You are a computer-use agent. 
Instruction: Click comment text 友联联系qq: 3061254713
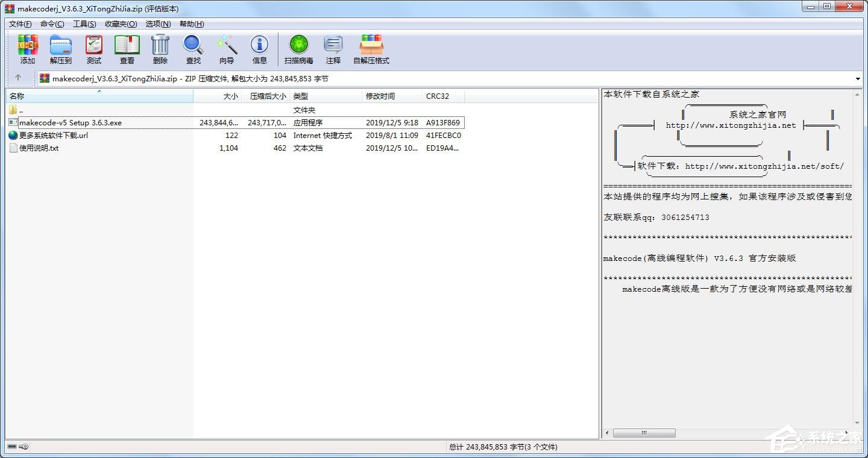coord(656,217)
